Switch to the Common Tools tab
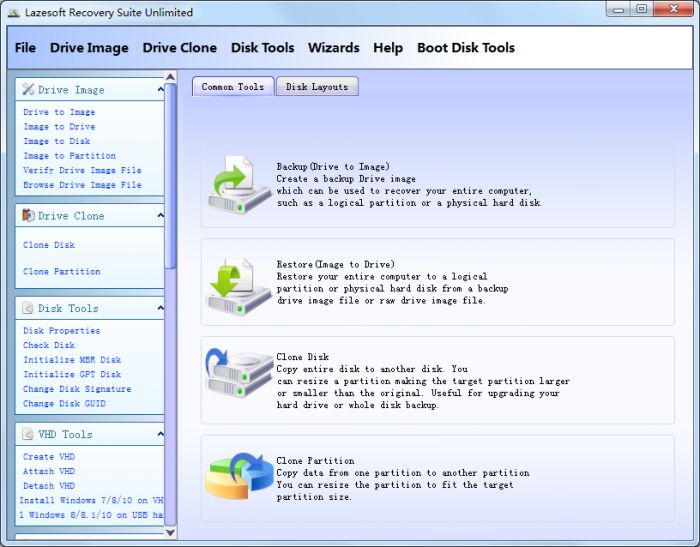The width and height of the screenshot is (700, 547). (233, 87)
